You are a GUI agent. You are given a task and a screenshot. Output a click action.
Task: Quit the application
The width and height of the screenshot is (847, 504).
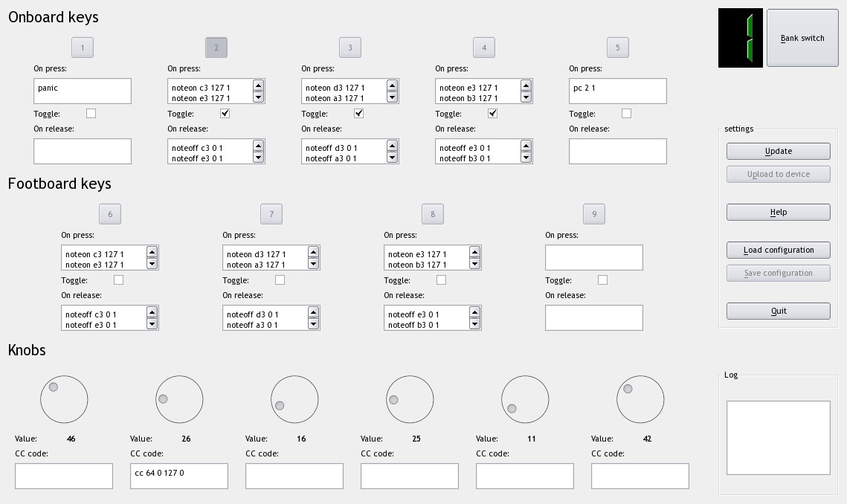pos(778,311)
